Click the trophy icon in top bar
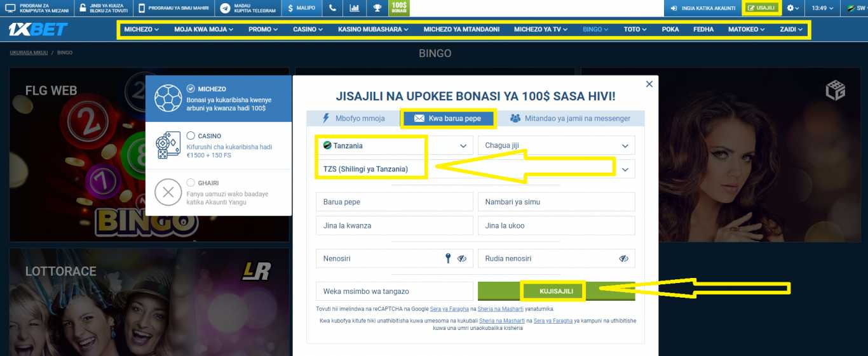868x356 pixels. coord(377,8)
